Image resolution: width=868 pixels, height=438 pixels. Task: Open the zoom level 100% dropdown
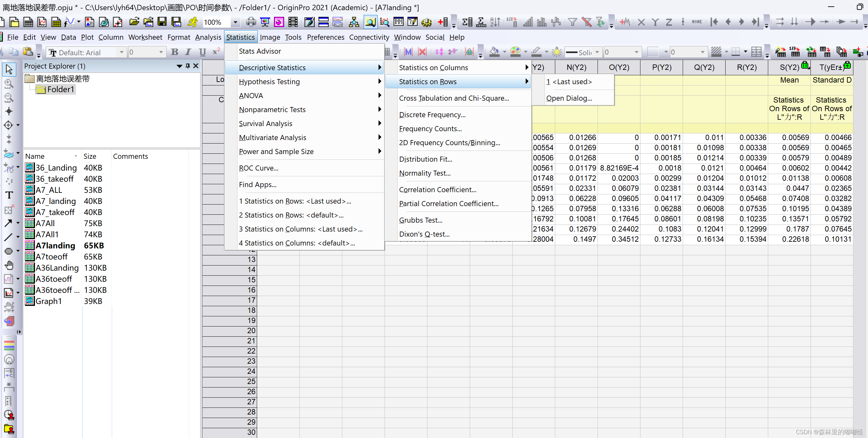coord(235,22)
